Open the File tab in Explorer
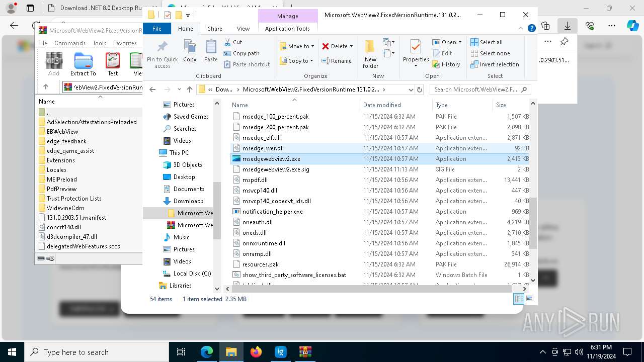This screenshot has height=362, width=644. tap(157, 29)
